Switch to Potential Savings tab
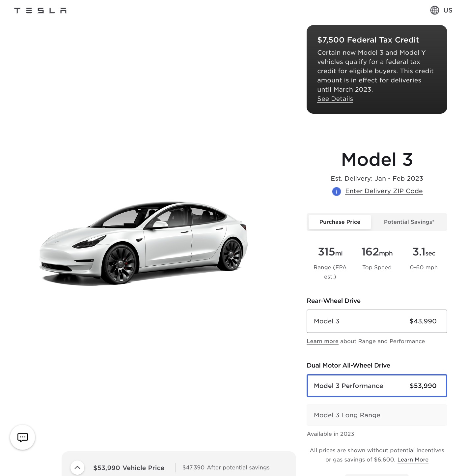This screenshot has height=476, width=467. (409, 222)
